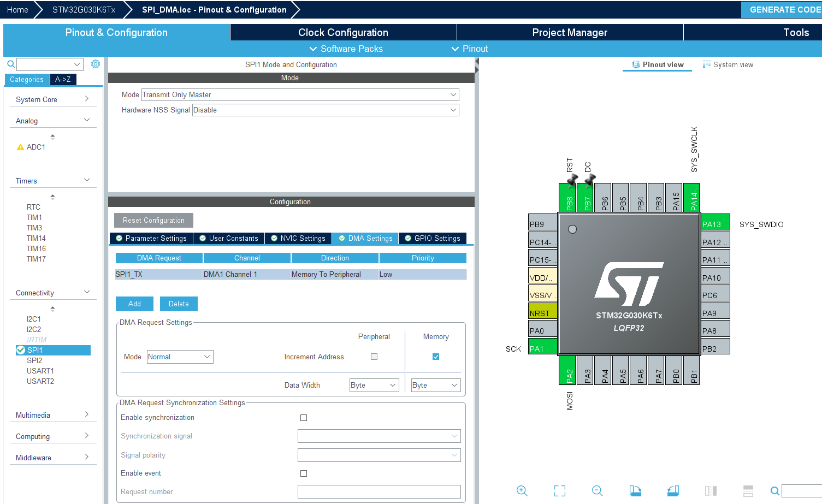Image resolution: width=822 pixels, height=504 pixels.
Task: Select SPI2 in the Connectivity list
Action: tap(34, 360)
